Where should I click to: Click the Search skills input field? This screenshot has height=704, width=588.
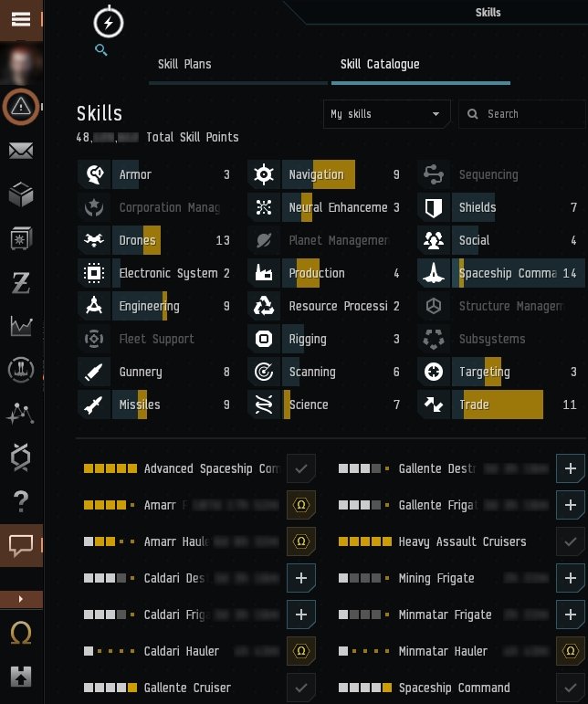[523, 114]
